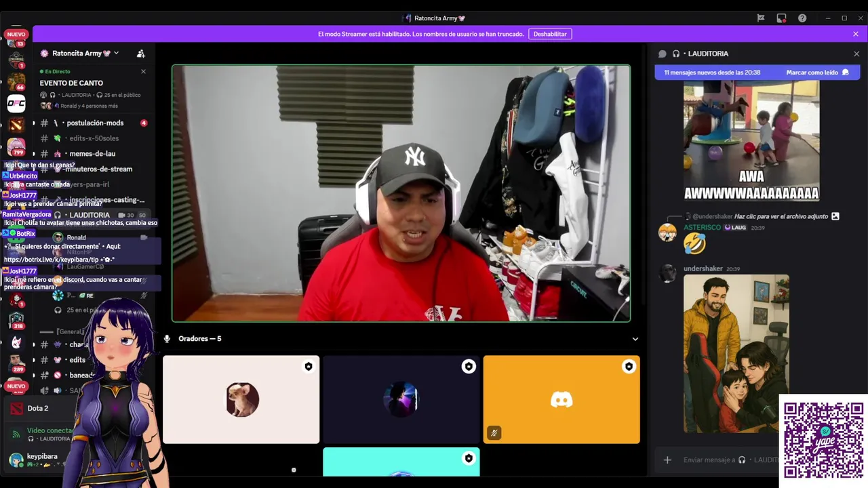Jump to 11 mensajes nuevos desde las 20:38
Screen dimensions: 868x488
712,73
